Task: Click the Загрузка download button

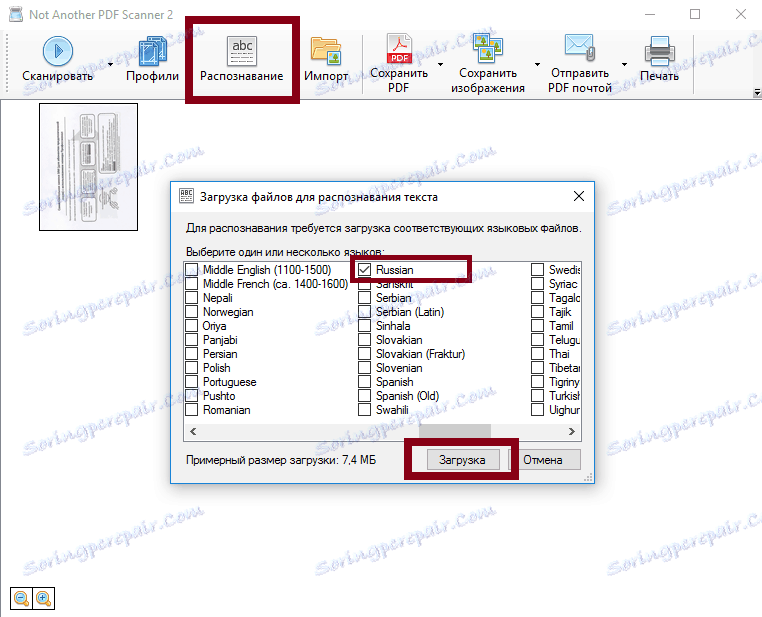Action: [x=463, y=460]
